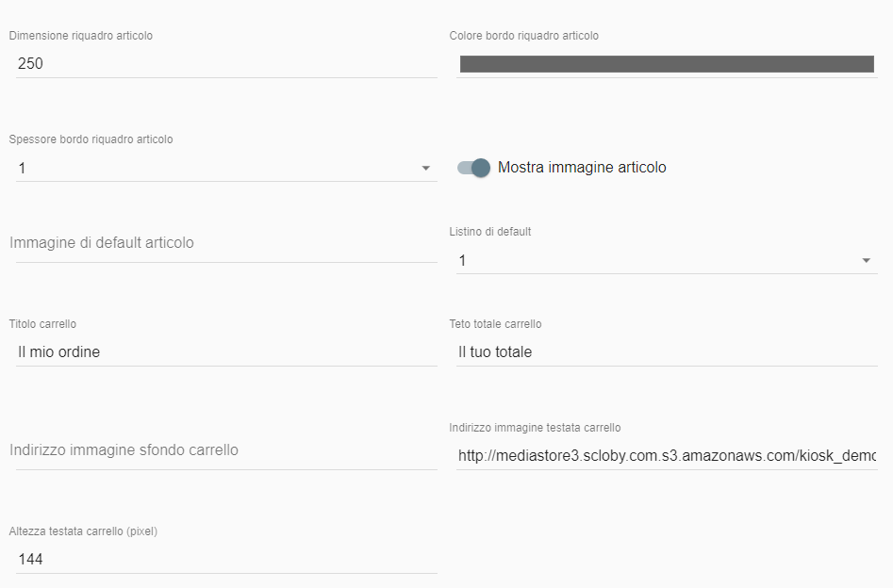Click the 'Teto totale carrello' label

coord(495,324)
